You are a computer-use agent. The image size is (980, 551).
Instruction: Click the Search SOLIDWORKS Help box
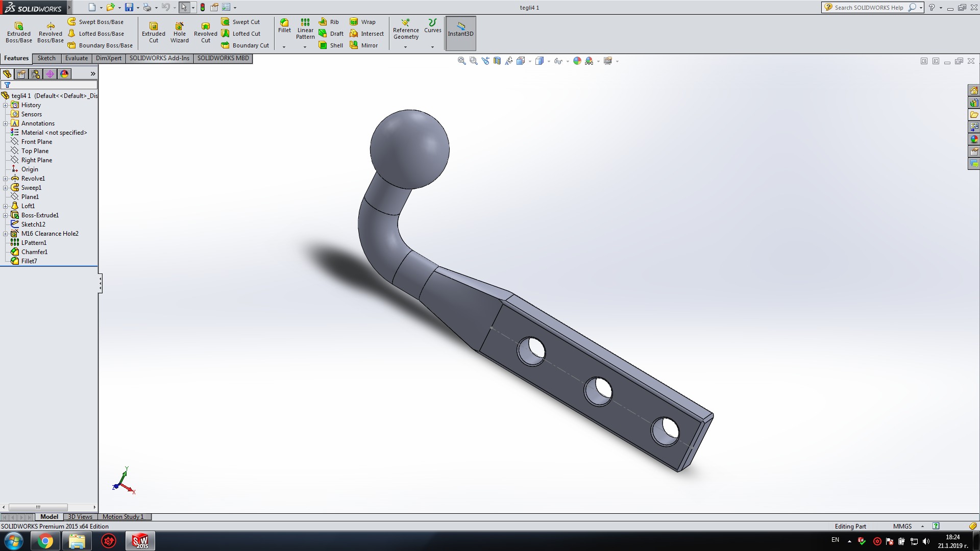click(868, 8)
